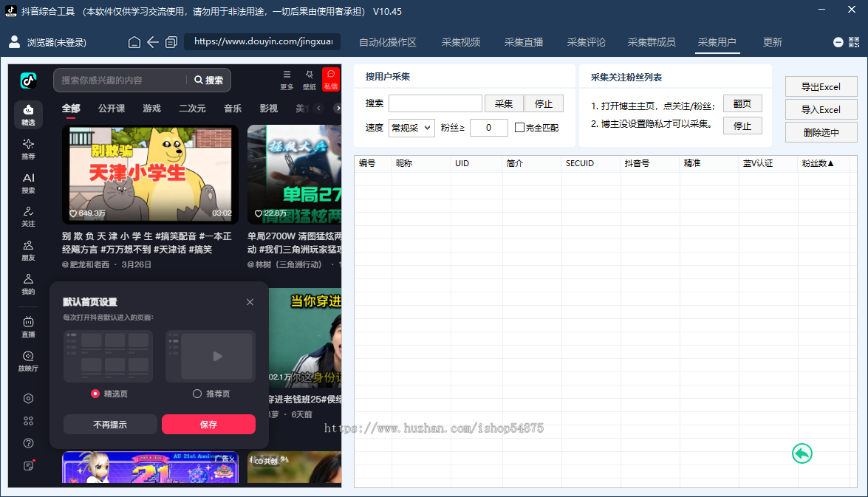Image resolution: width=868 pixels, height=497 pixels.
Task: Click the red 保存 button
Action: 208,425
